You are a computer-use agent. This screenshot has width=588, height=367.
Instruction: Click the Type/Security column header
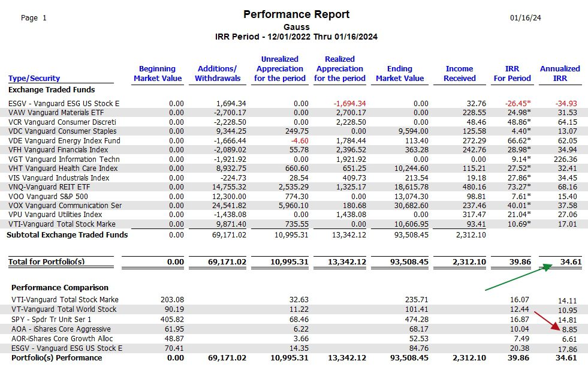click(34, 79)
